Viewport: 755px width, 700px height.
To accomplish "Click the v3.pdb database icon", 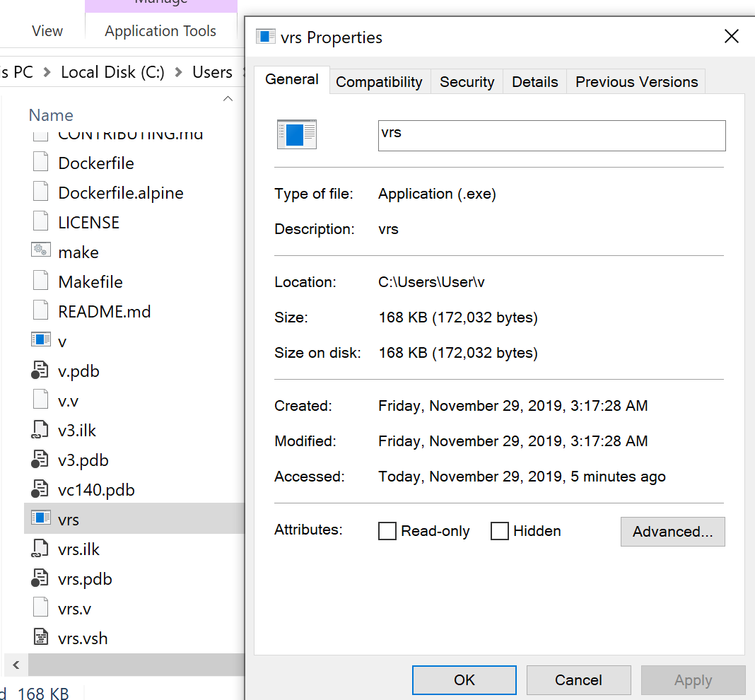I will (40, 459).
